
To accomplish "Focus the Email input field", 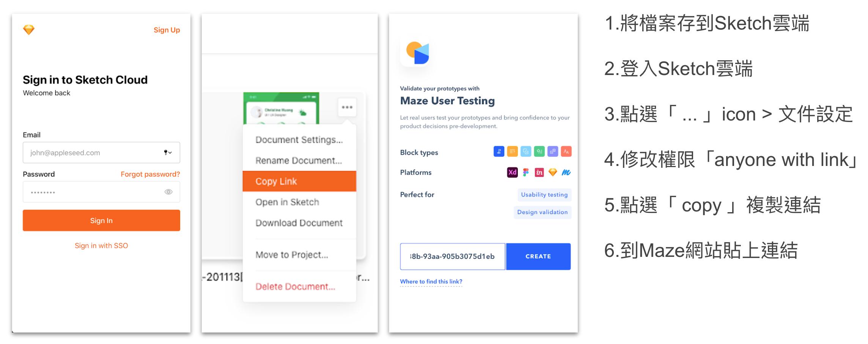I will [x=101, y=152].
